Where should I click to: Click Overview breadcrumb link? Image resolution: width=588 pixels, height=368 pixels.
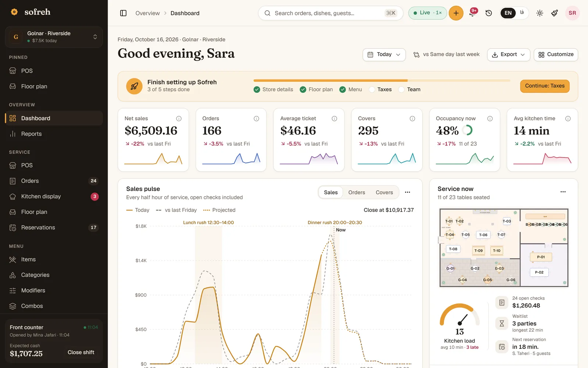pos(147,13)
